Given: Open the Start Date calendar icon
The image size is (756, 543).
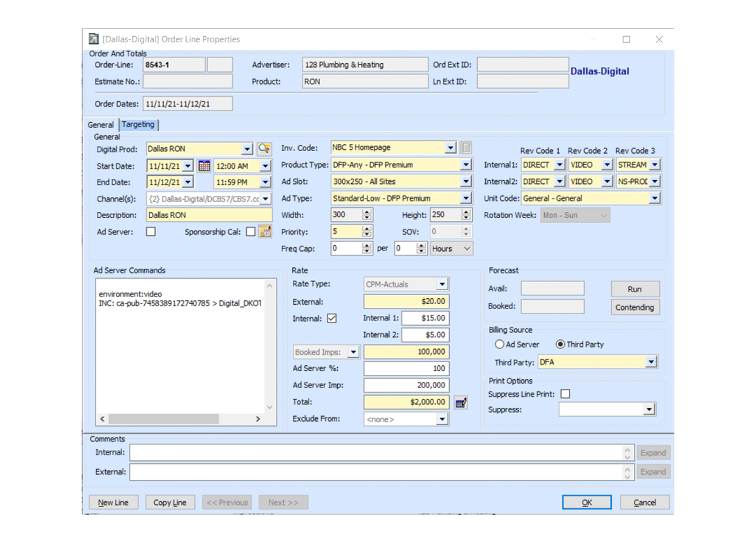Looking at the screenshot, I should 204,166.
